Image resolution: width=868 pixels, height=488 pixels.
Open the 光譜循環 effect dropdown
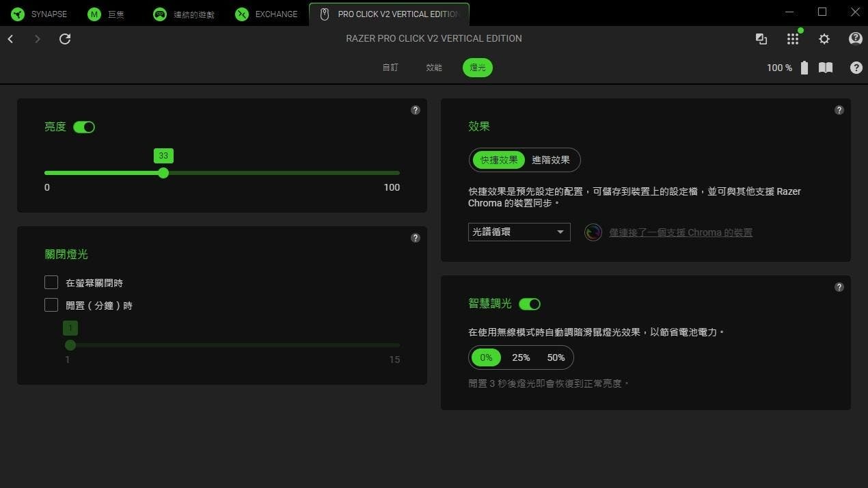(519, 232)
